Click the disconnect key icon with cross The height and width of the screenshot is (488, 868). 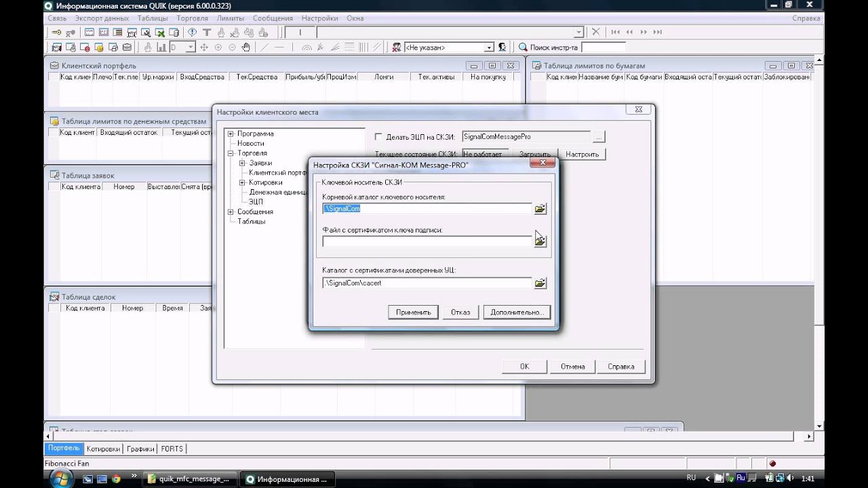[71, 32]
